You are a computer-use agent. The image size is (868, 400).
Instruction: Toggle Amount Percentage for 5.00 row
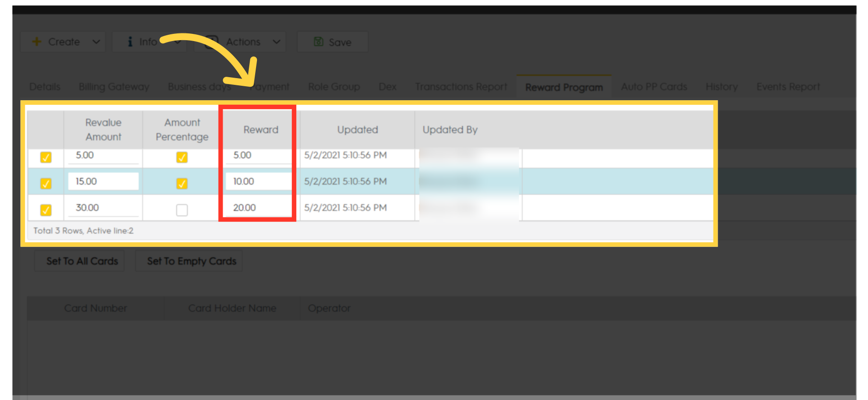[182, 157]
